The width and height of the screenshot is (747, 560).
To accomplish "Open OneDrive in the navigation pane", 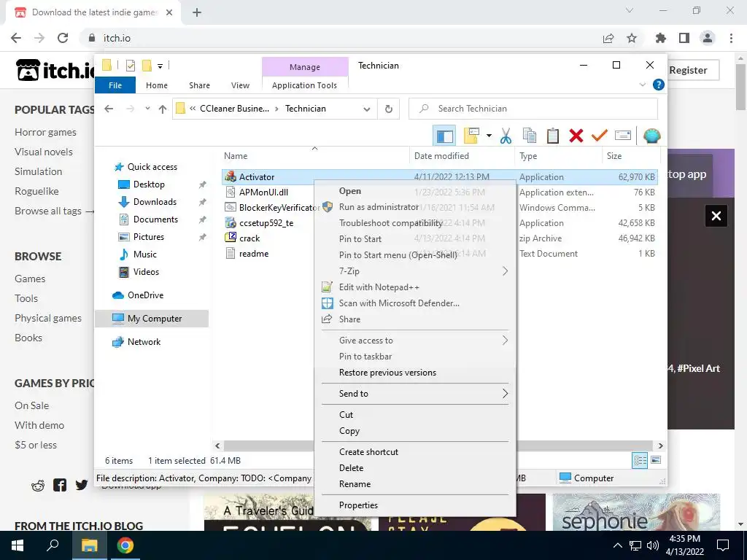I will point(145,295).
